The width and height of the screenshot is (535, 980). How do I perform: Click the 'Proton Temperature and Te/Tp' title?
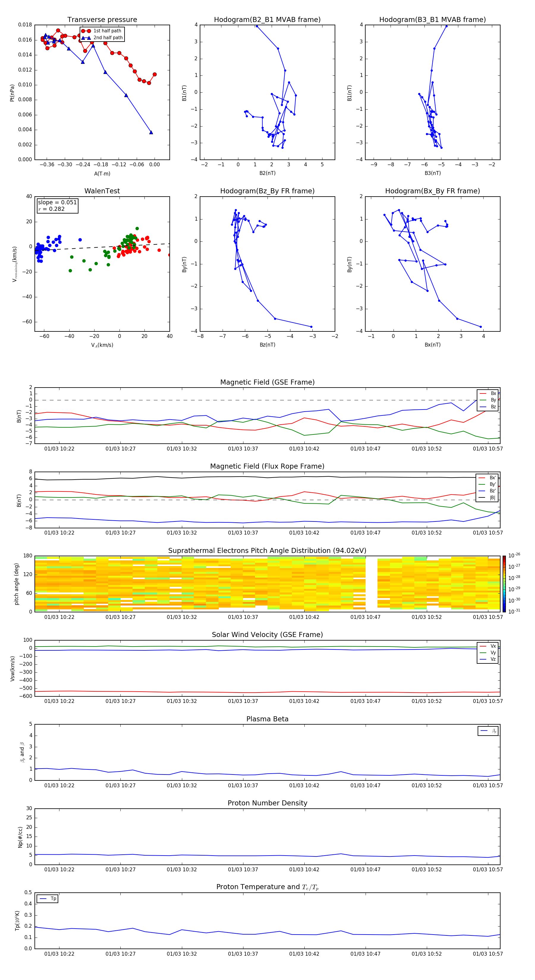[267, 887]
